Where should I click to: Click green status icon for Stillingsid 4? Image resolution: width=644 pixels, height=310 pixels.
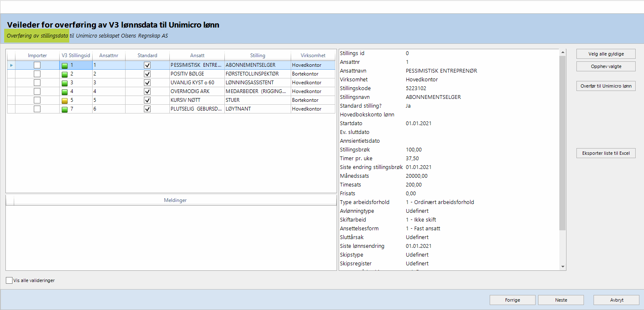pyautogui.click(x=65, y=92)
